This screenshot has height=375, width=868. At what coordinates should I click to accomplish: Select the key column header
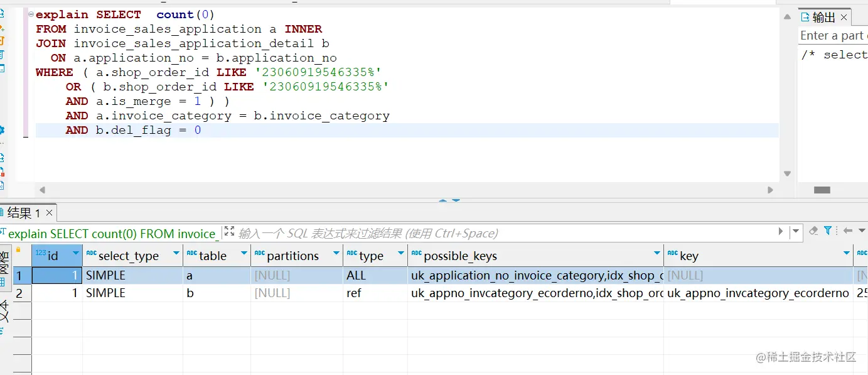[758, 256]
